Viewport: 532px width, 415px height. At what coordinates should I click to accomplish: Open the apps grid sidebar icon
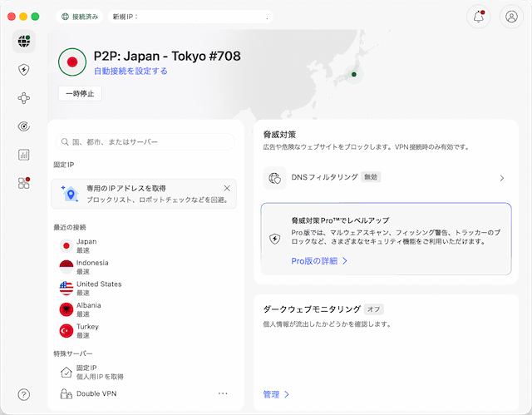coord(24,183)
